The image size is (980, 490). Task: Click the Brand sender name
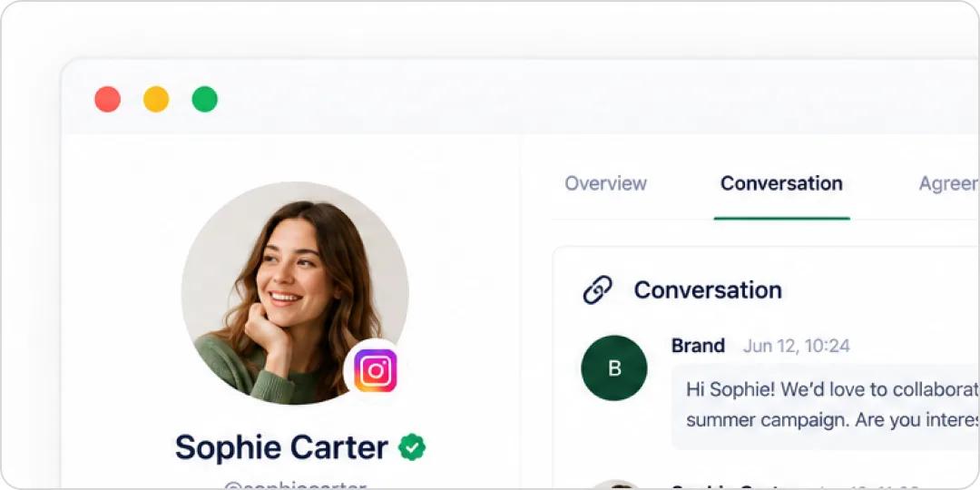pyautogui.click(x=698, y=346)
